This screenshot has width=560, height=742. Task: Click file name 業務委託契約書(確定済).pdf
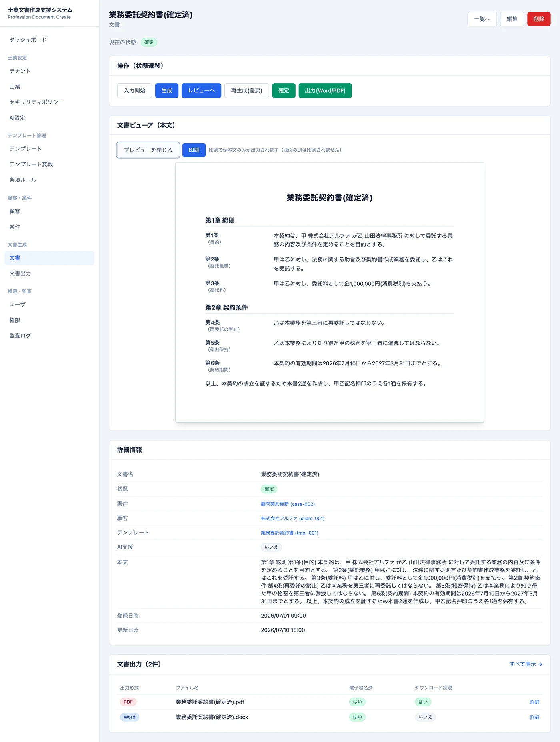210,702
